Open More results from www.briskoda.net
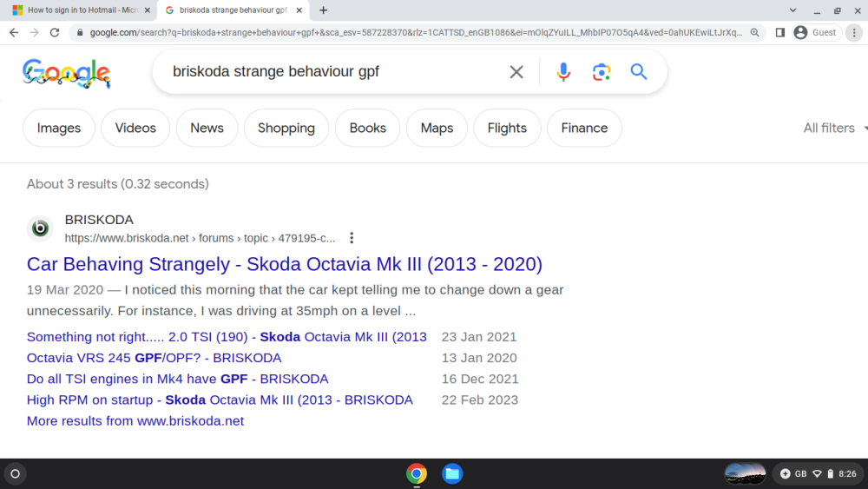 coord(135,421)
